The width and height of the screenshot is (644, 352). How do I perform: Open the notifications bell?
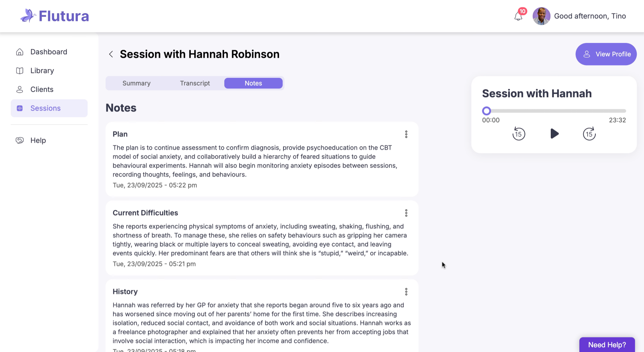[x=518, y=16]
